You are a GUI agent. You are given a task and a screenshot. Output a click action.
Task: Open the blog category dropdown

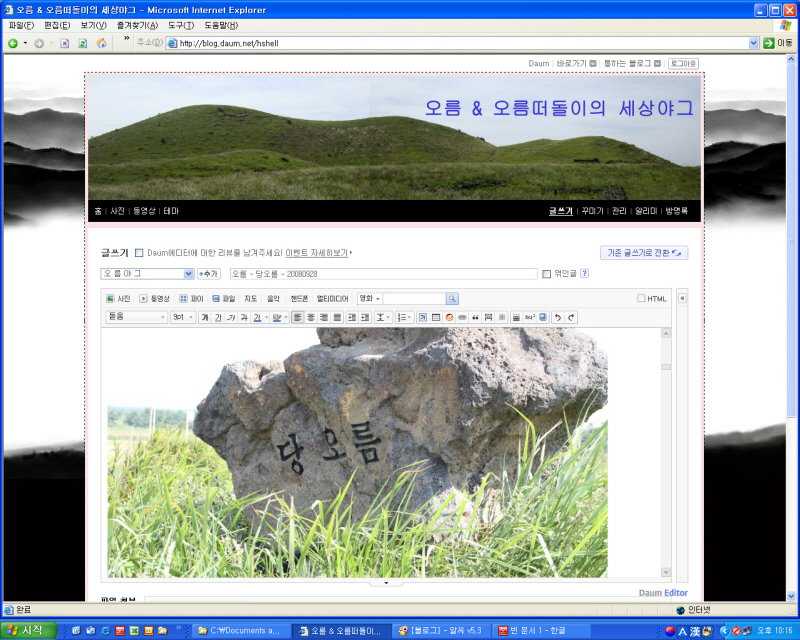click(x=147, y=274)
